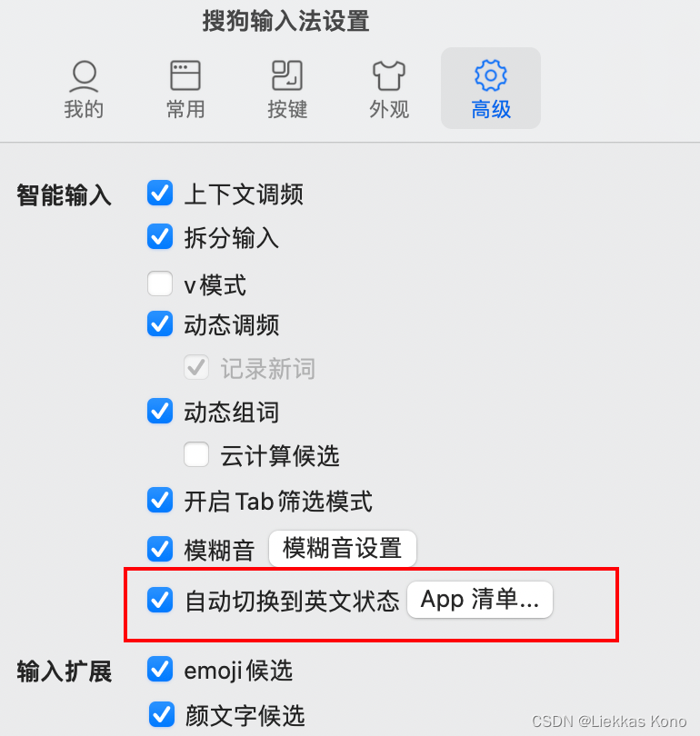
Task: Uncheck 自动切换到英文状态
Action: 160,600
